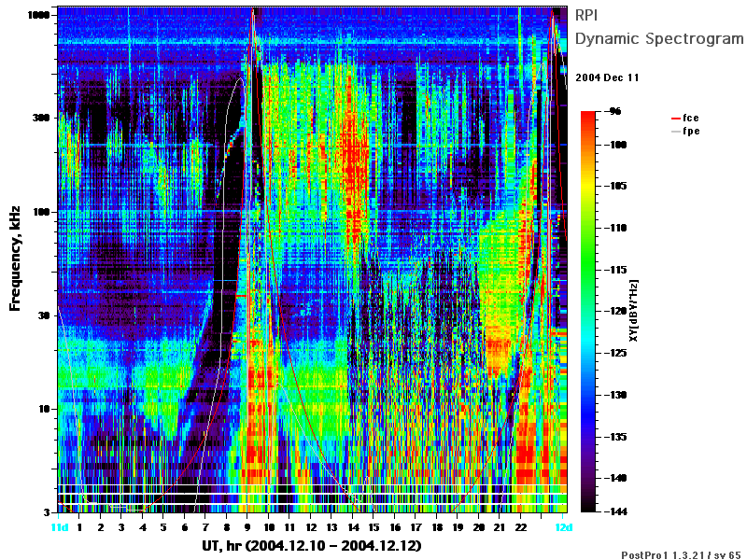Image resolution: width=747 pixels, height=560 pixels.
Task: Click the 10 kHz frequency axis label
Action: (x=44, y=409)
